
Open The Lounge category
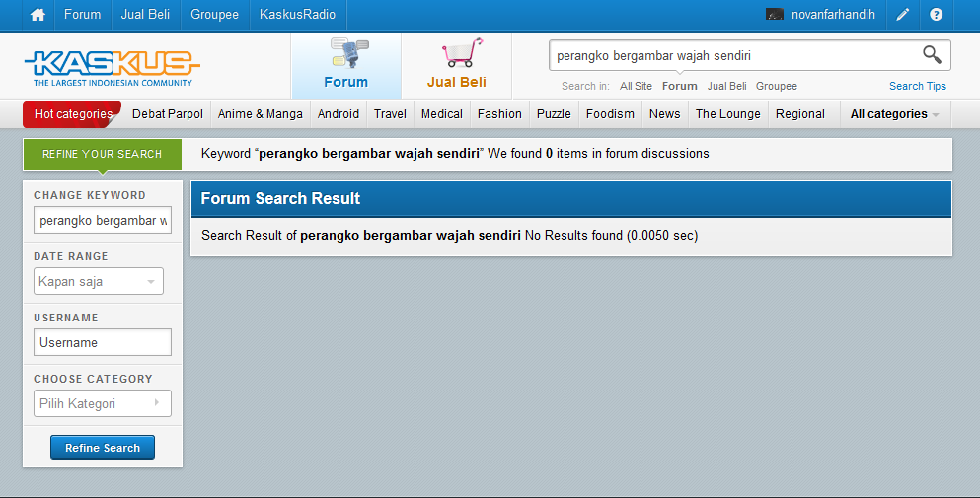point(728,114)
